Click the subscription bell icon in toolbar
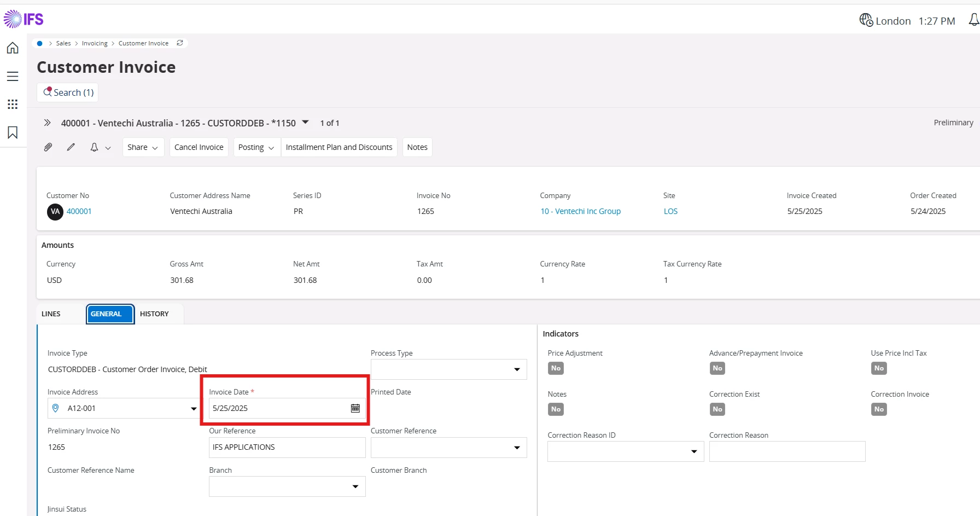This screenshot has height=516, width=980. (94, 147)
